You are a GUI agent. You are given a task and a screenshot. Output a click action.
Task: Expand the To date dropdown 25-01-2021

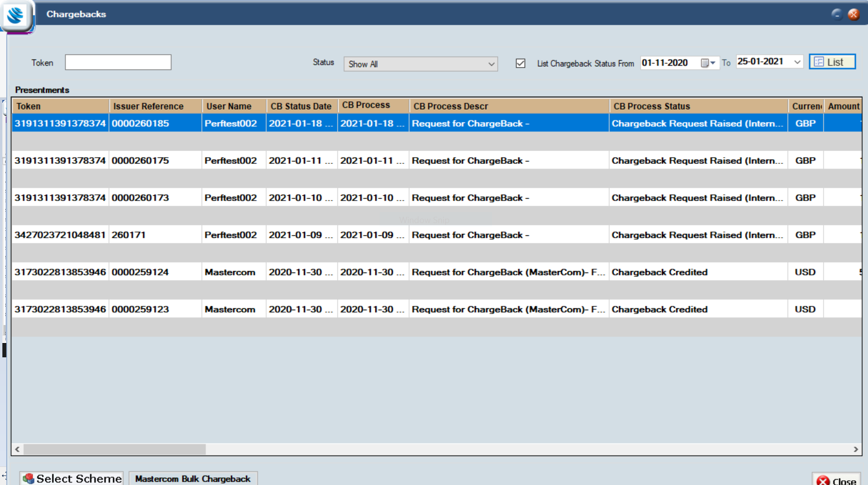797,62
